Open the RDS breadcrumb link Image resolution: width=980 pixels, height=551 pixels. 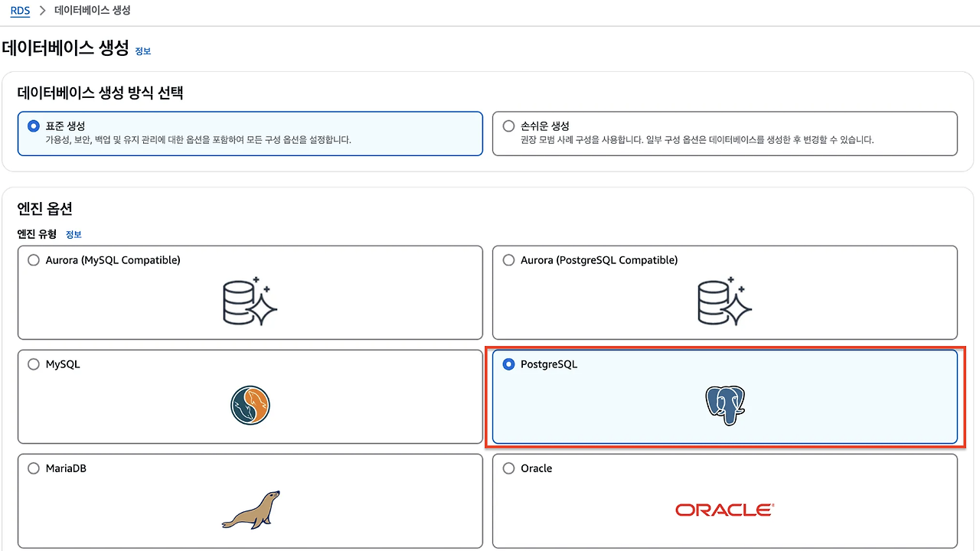click(20, 11)
